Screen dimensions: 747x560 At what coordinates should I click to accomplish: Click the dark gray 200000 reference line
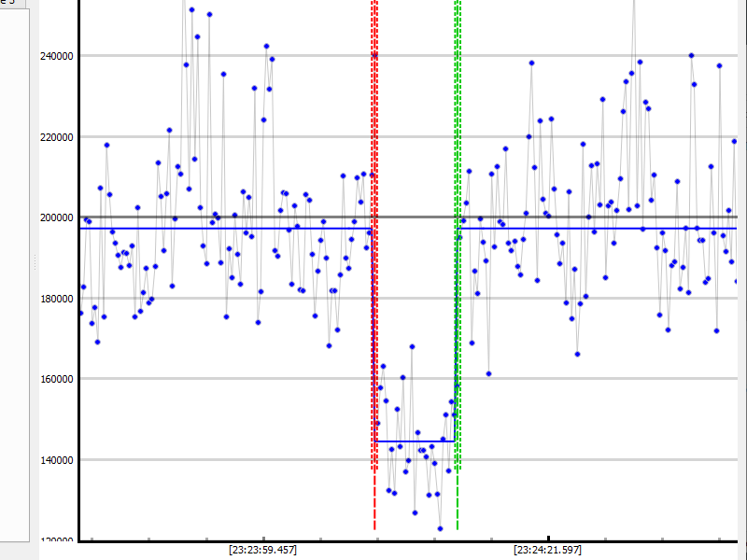pos(280,217)
